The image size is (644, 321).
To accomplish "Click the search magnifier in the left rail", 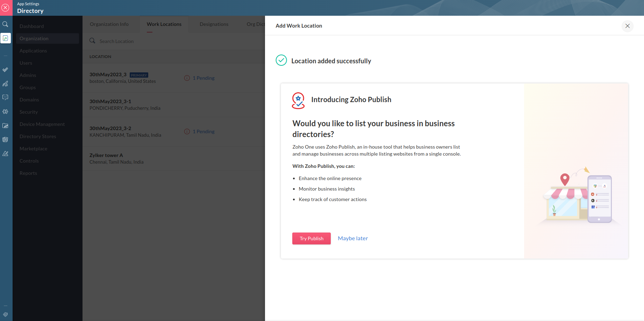I will pos(5,24).
